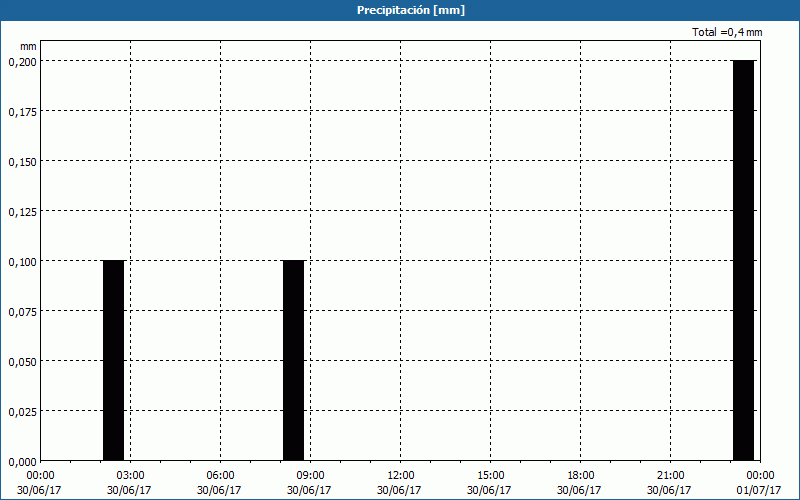This screenshot has height=500, width=800.
Task: Click the 0,075 y-axis label
Action: 22,311
